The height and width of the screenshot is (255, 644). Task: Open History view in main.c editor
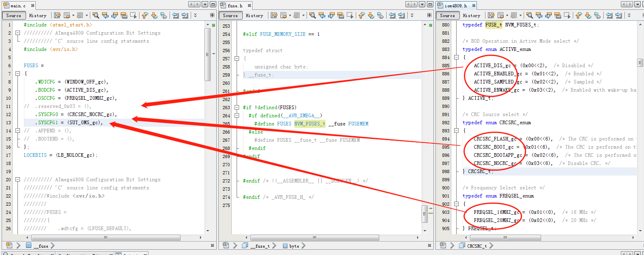click(38, 15)
